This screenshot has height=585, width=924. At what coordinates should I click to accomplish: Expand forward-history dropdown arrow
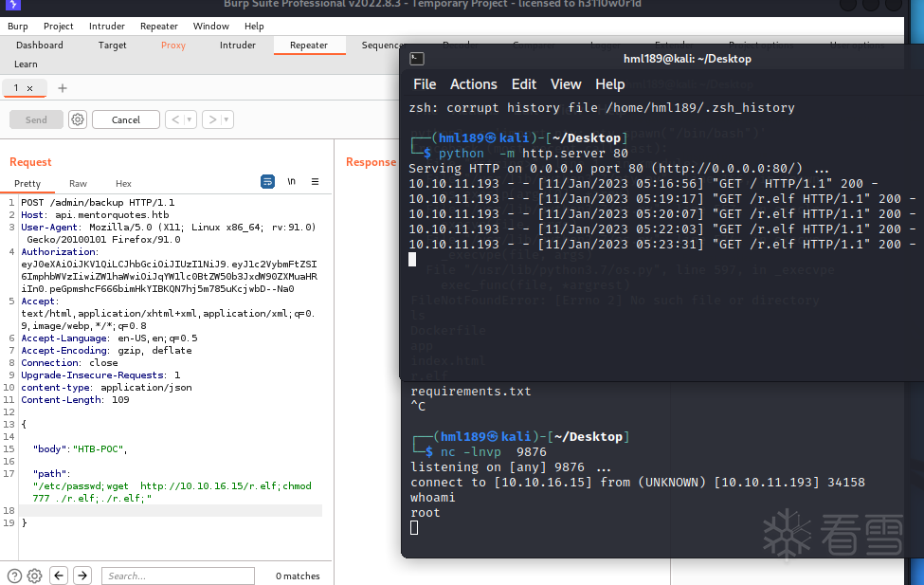click(226, 119)
